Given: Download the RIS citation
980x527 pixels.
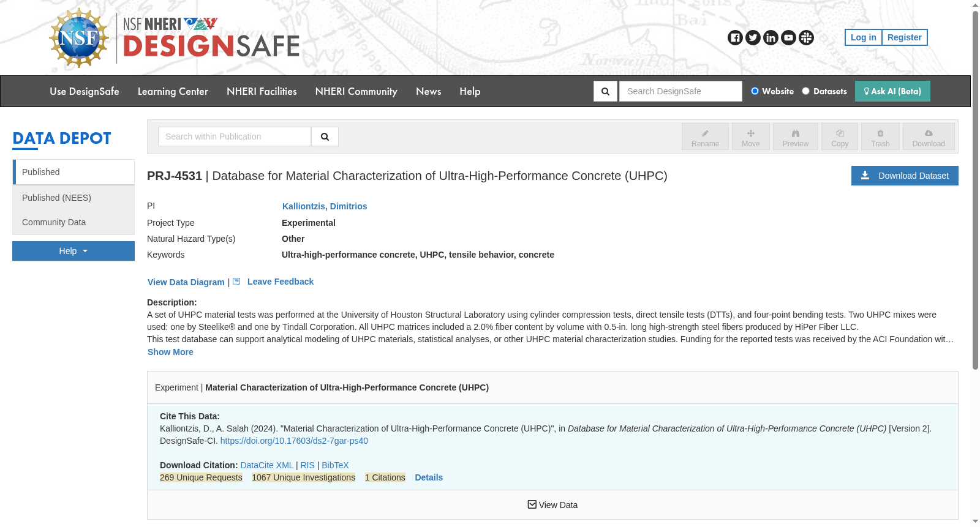Looking at the screenshot, I should 307,465.
